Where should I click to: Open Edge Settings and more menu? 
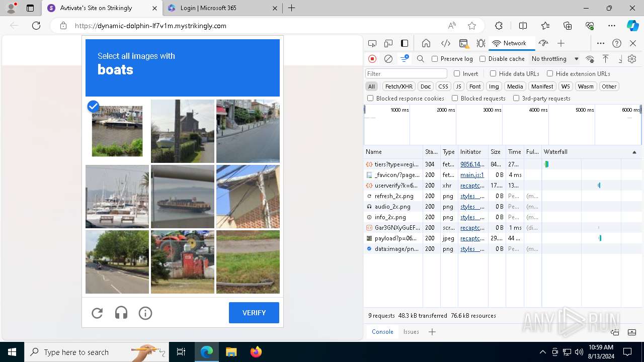point(612,26)
